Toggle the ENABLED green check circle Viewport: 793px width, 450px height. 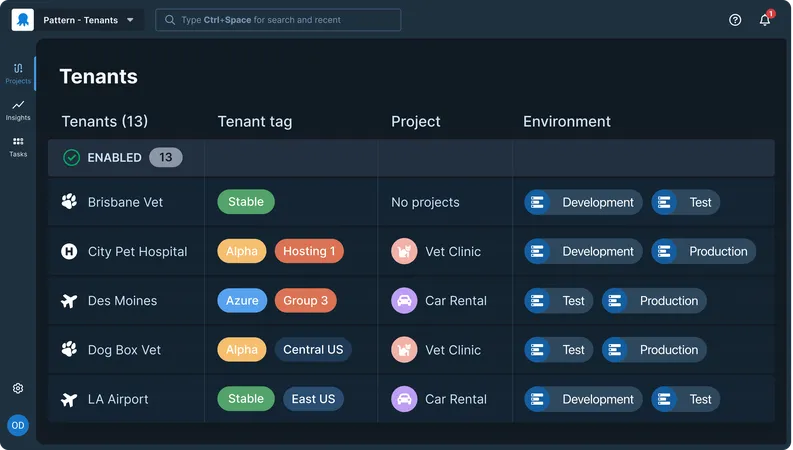pyautogui.click(x=71, y=157)
